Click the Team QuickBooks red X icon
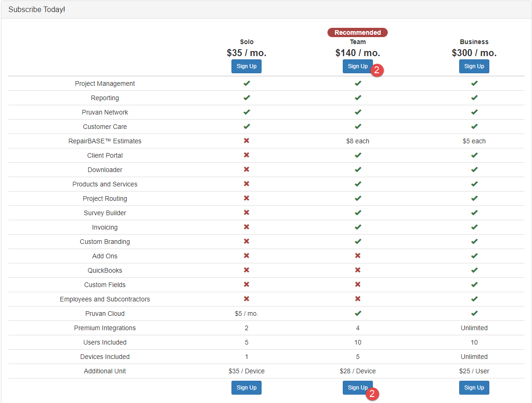Viewport: 532px width, 403px height. [358, 270]
